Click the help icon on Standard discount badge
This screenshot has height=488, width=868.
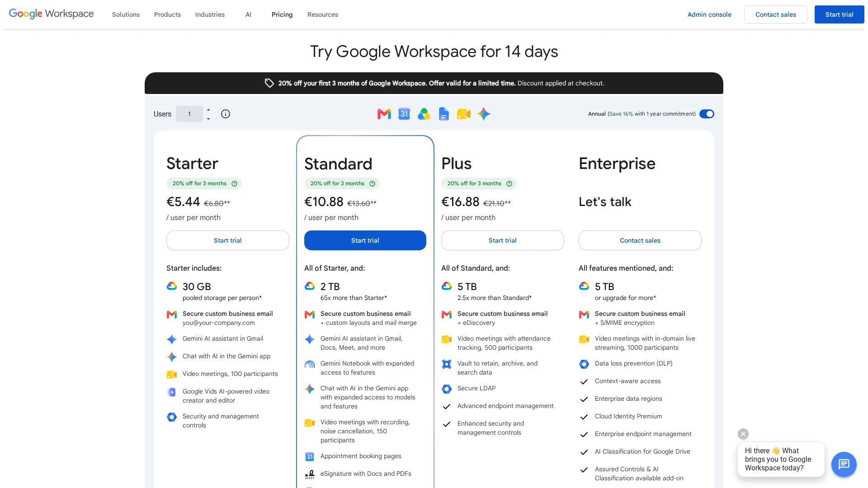click(372, 183)
